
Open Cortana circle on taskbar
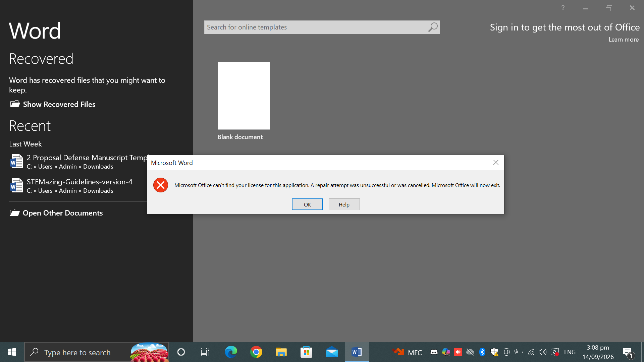pyautogui.click(x=181, y=352)
